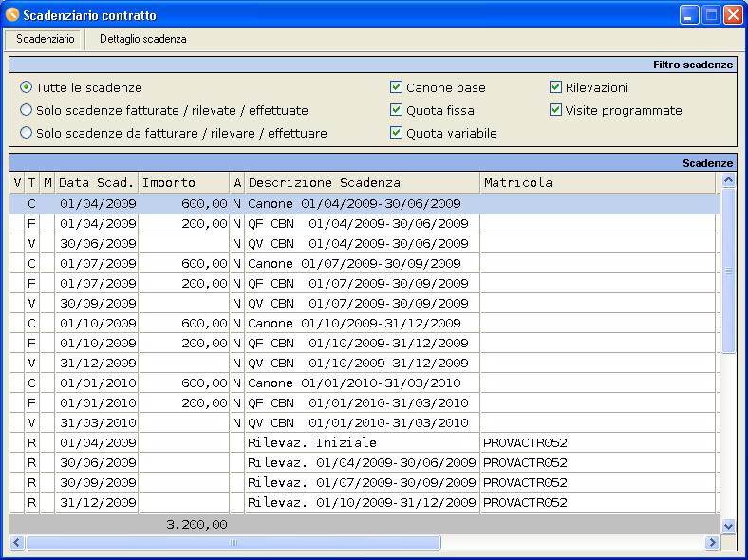Click the vertical scrollbar thumb
Viewport: 748px width, 560px height.
728,271
